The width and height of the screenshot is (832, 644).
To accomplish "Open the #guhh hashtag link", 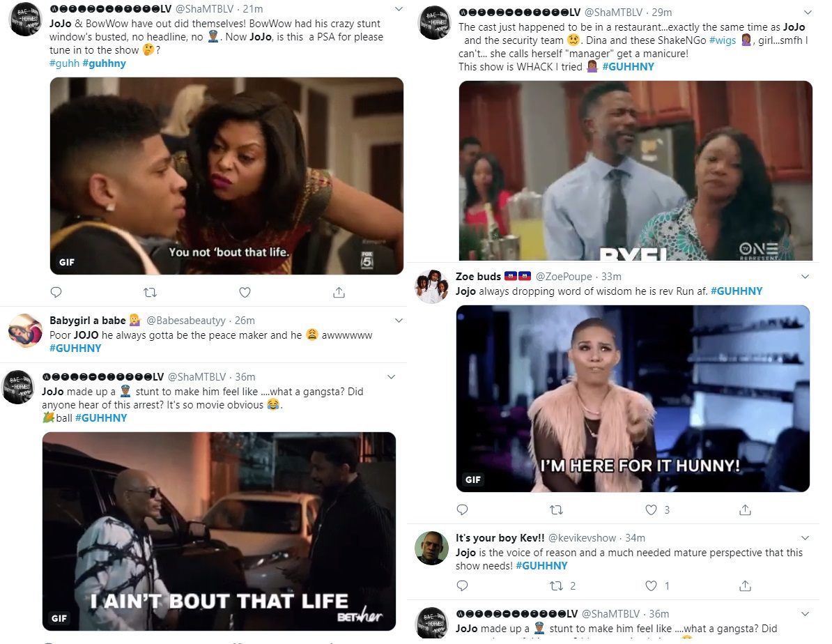I will pos(64,63).
